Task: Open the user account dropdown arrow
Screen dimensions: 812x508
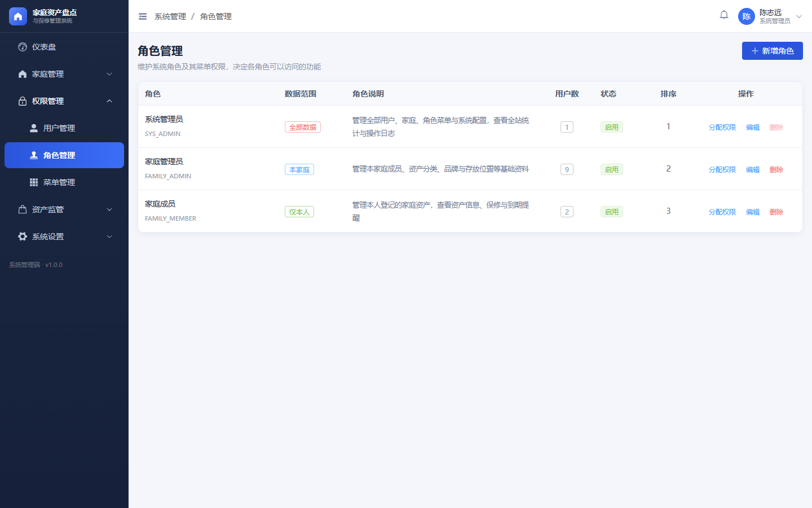Action: 799,16
